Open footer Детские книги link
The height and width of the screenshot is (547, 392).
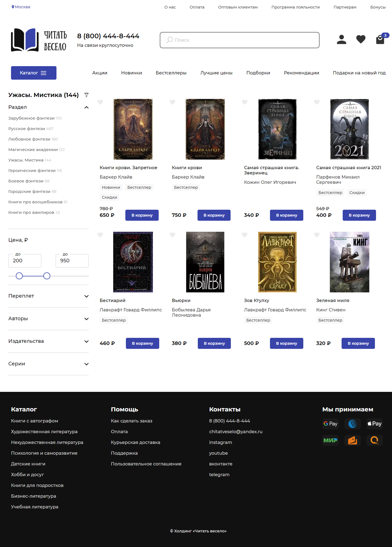(28, 464)
